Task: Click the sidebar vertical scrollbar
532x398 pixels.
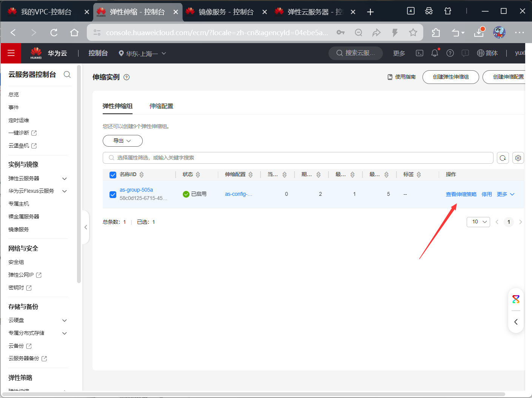Action: click(x=79, y=174)
